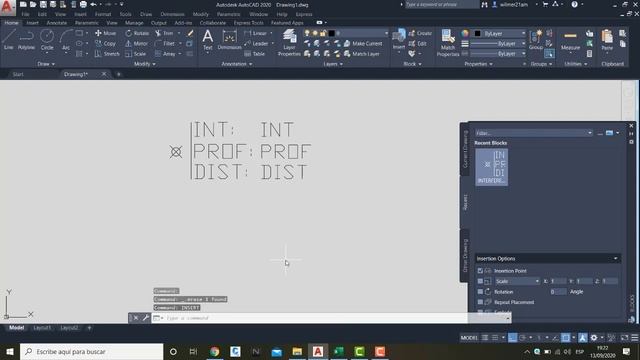
Task: Click the Rotate tool
Action: [x=137, y=33]
